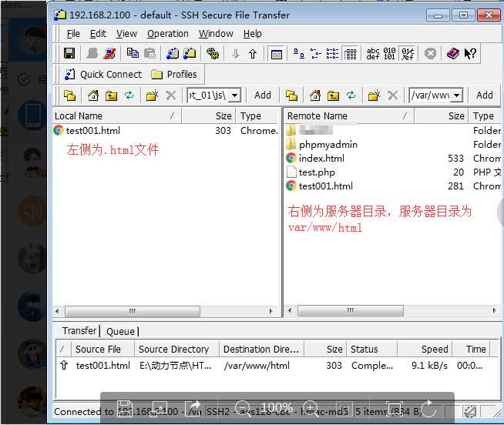This screenshot has height=425, width=504.
Task: Open the Edit menu
Action: point(98,33)
